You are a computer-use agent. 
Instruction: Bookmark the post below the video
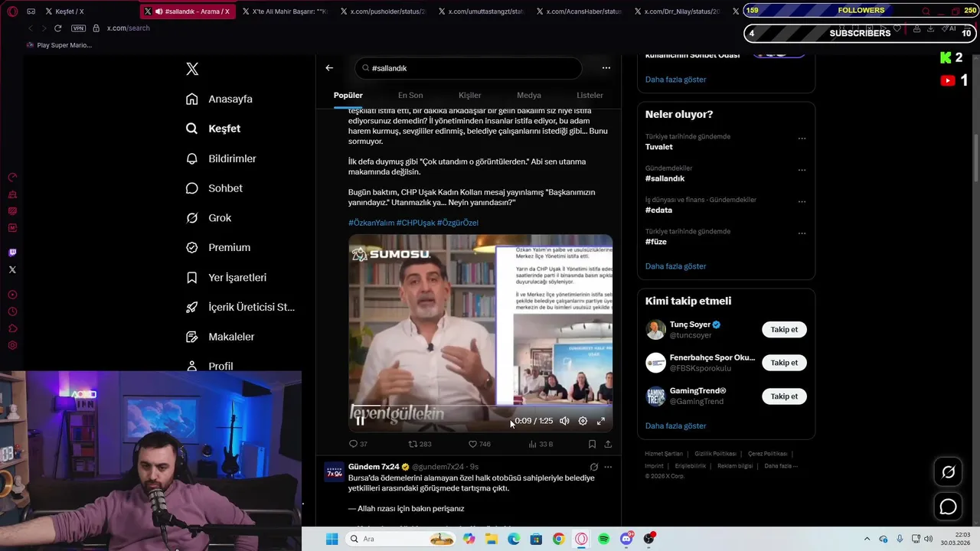[x=592, y=444]
